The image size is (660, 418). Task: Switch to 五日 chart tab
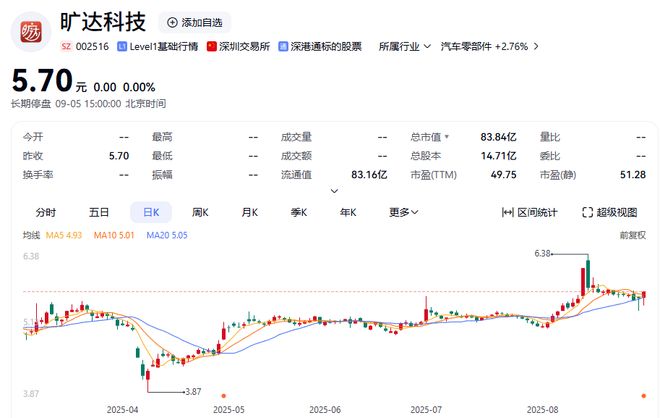pyautogui.click(x=99, y=212)
